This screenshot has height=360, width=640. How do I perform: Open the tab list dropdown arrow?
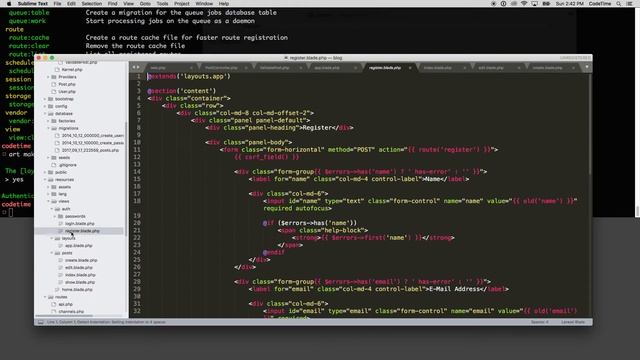[587, 67]
